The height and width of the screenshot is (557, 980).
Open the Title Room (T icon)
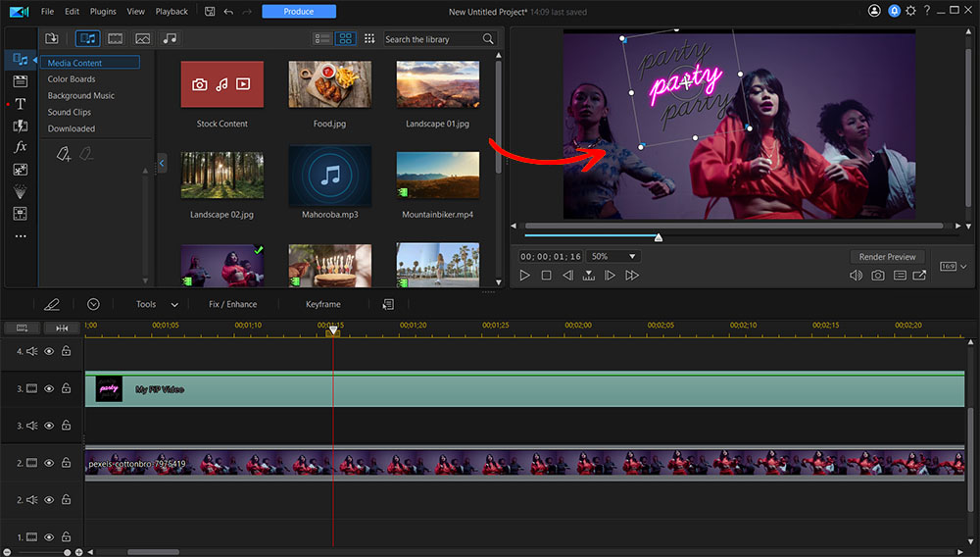click(21, 103)
